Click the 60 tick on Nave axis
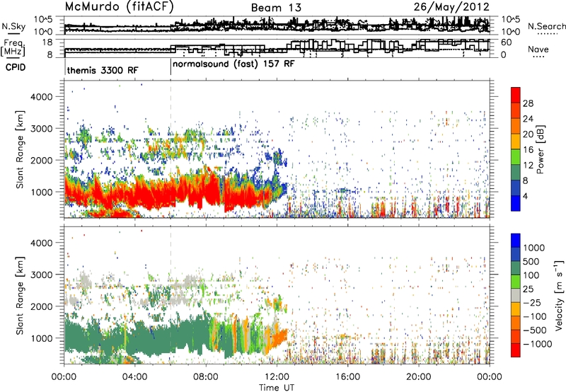566x392 pixels. [x=507, y=42]
